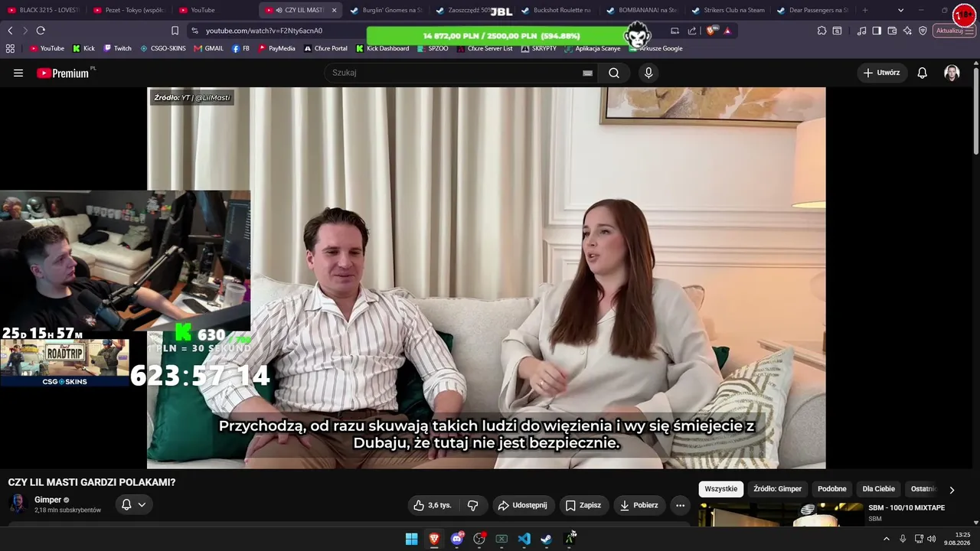
Task: Open Brave Leo AI sparkle icon
Action: [x=907, y=31]
